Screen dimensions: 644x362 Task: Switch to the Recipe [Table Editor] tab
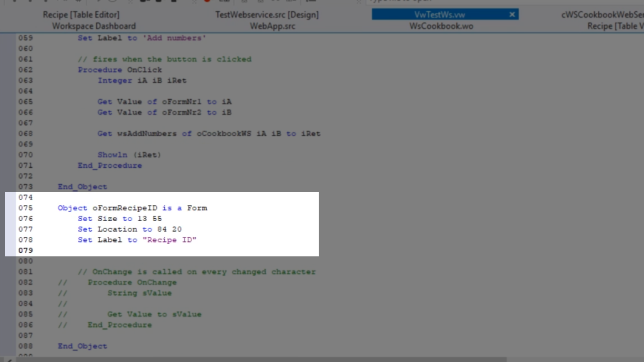(81, 15)
